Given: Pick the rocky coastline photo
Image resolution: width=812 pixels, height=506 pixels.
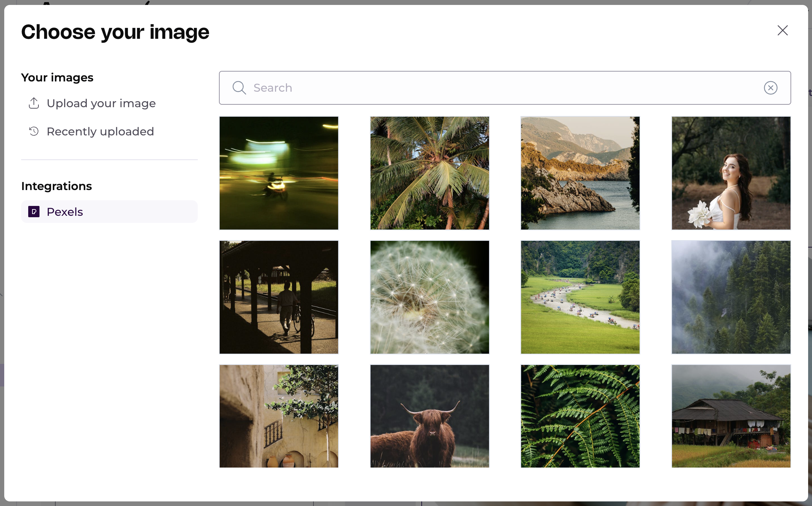Looking at the screenshot, I should (x=580, y=173).
